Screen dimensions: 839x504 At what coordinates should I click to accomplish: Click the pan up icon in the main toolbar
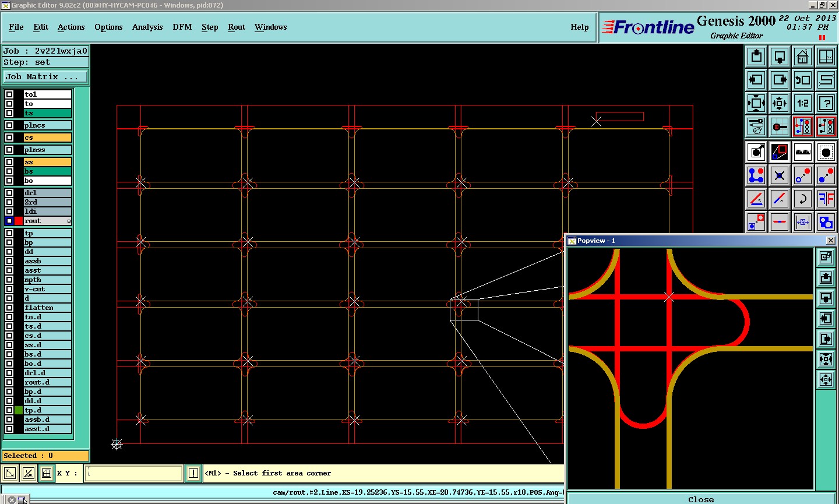tap(756, 57)
